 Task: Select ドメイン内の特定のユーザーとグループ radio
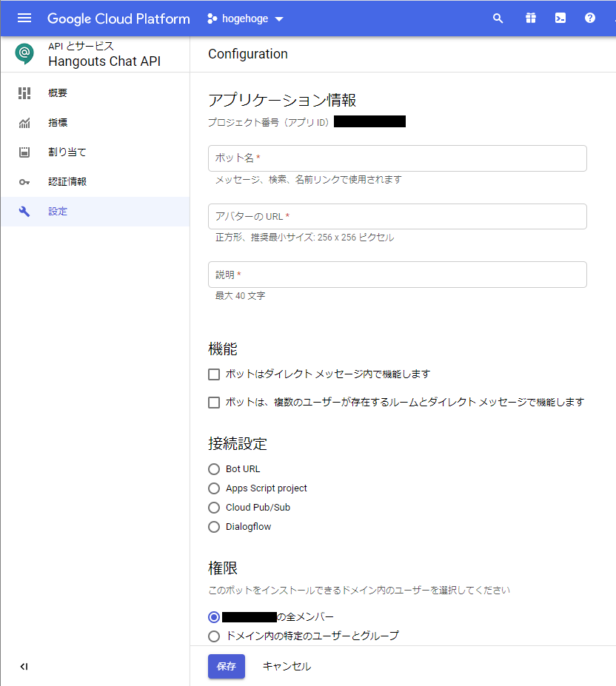(x=214, y=636)
